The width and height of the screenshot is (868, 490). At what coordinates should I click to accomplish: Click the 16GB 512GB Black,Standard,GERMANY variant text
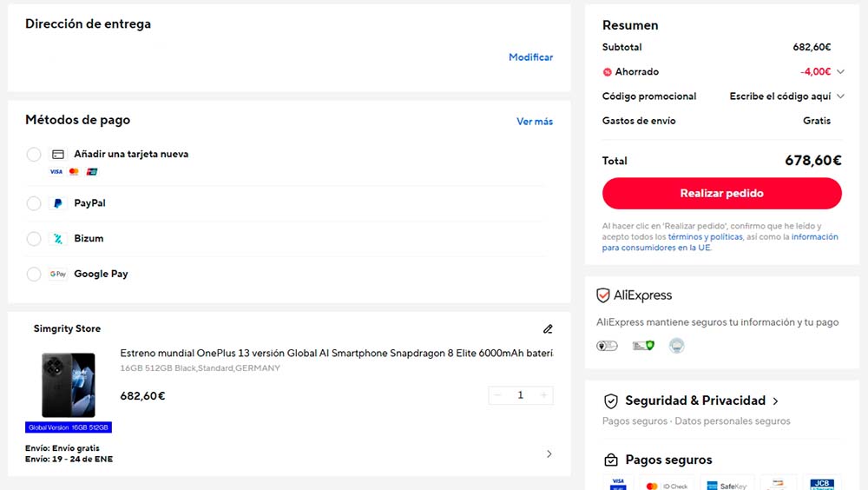[x=200, y=368]
